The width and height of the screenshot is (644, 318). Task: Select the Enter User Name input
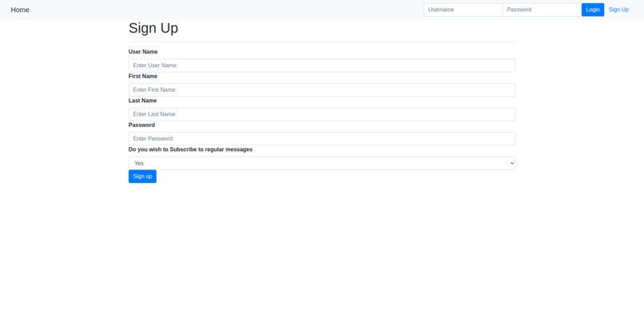click(321, 66)
